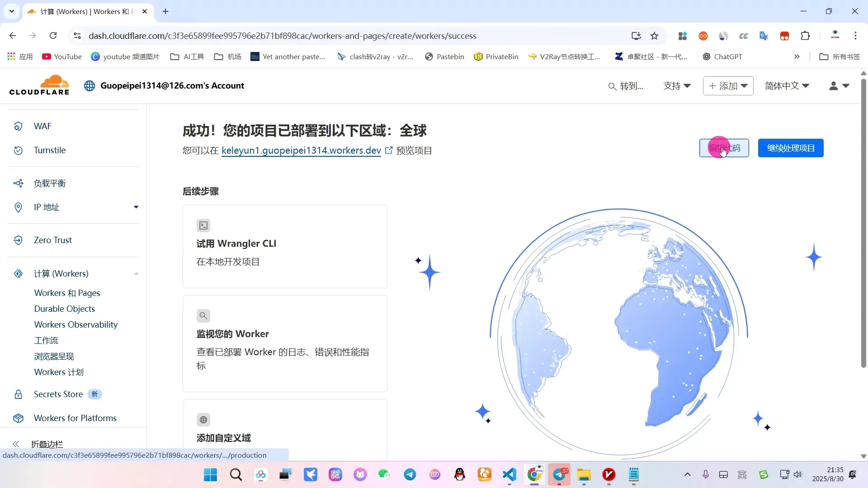This screenshot has width=868, height=488.
Task: Open the 简体中文 language dropdown
Action: pyautogui.click(x=787, y=86)
